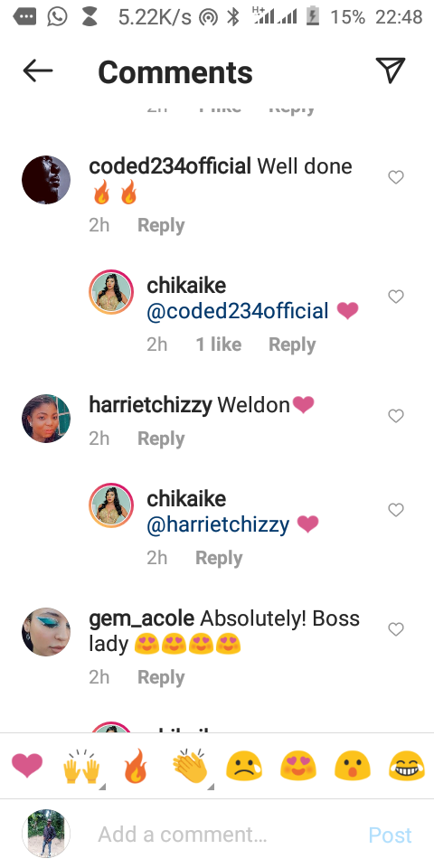
Task: Open the direct share paper plane icon
Action: point(391,71)
